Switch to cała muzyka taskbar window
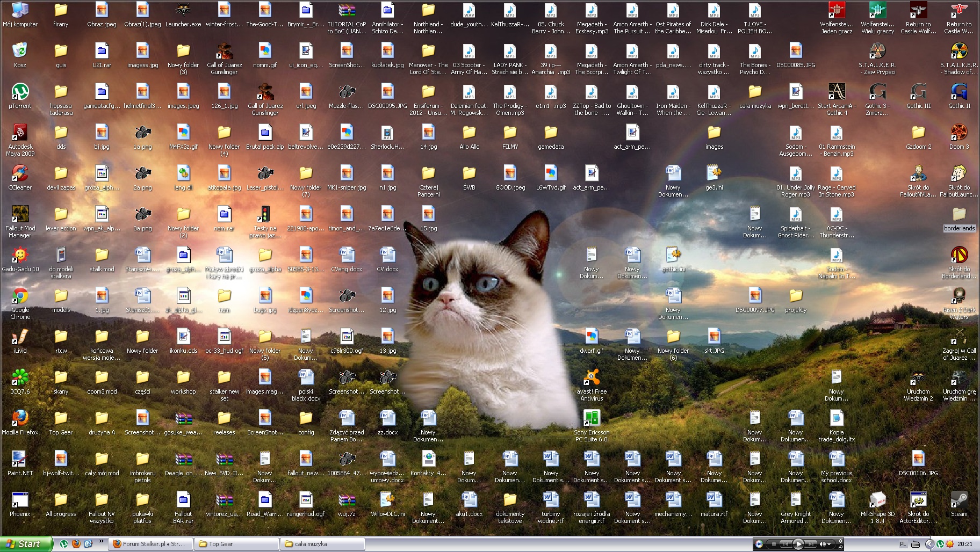 pos(323,544)
